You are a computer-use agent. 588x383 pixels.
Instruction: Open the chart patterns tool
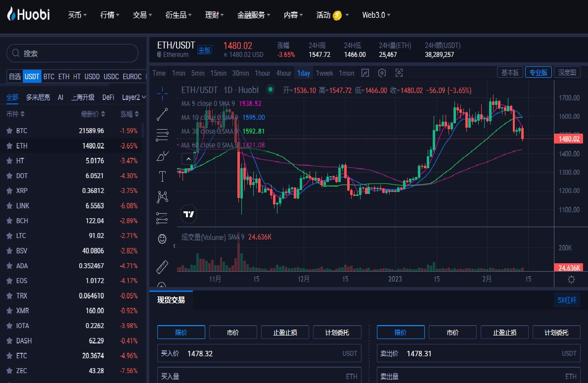click(162, 197)
